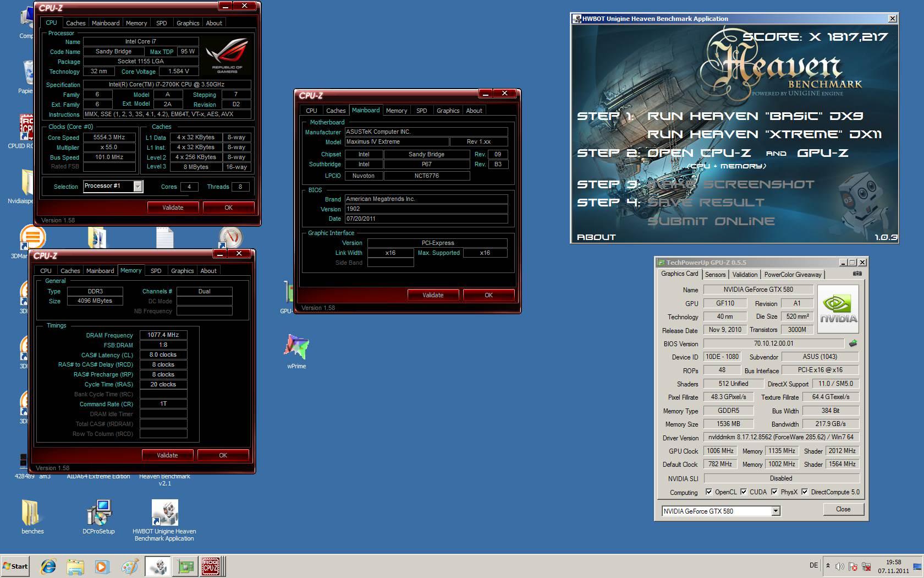Screen dimensions: 924x578
Task: Show hidden tray icons arrow
Action: tap(828, 565)
